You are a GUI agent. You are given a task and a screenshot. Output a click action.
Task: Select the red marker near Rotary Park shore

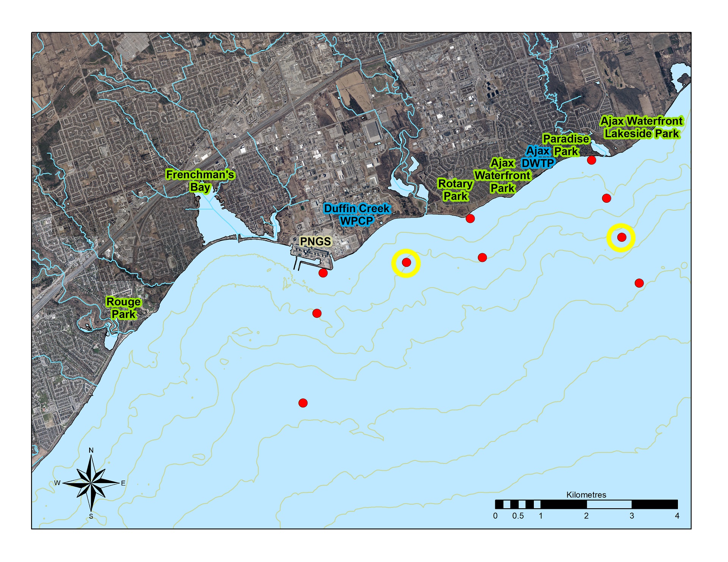click(x=470, y=218)
